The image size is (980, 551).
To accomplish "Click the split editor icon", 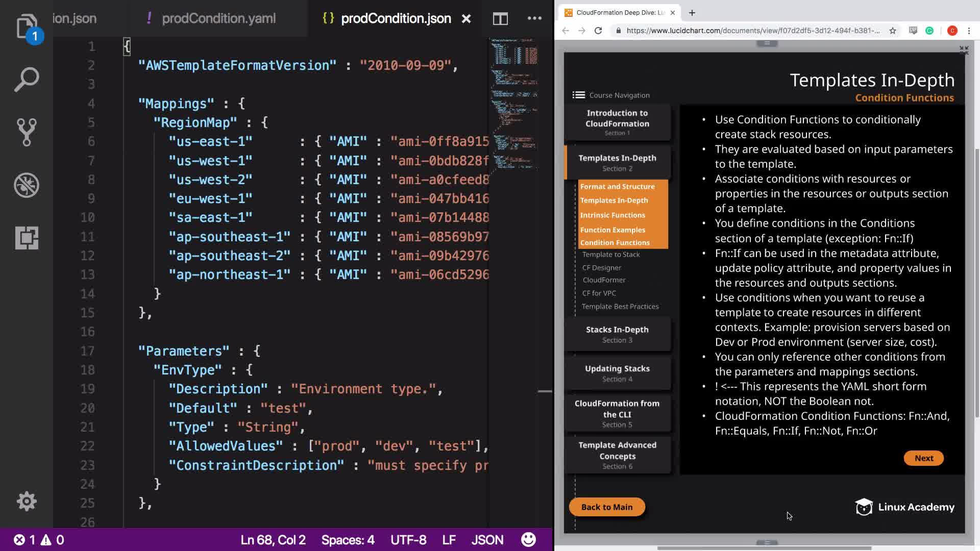I will click(x=500, y=19).
